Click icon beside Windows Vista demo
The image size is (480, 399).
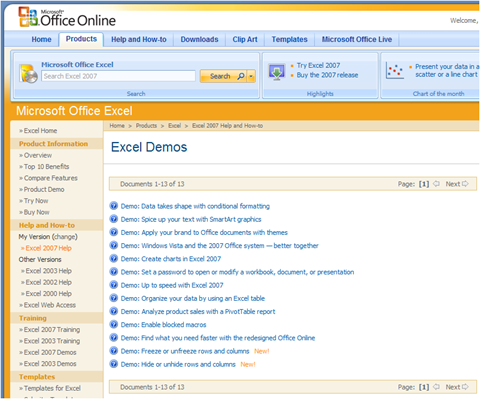click(x=114, y=245)
